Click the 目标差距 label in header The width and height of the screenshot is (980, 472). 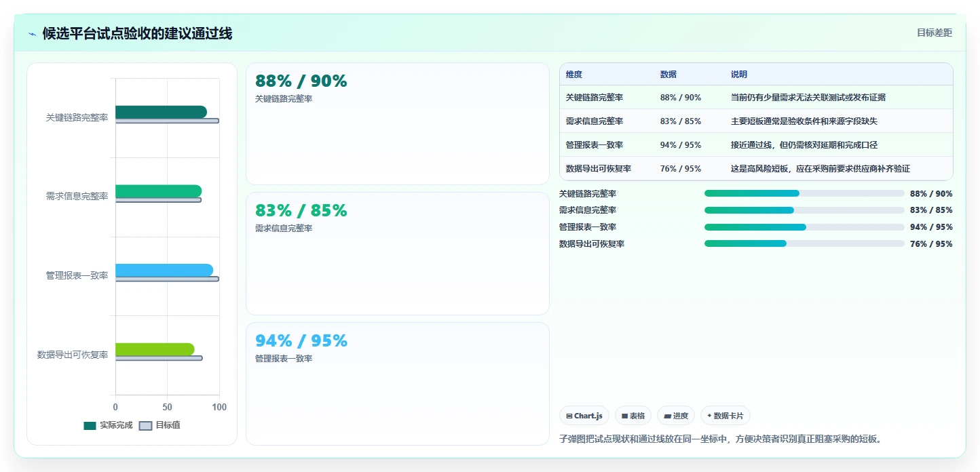pyautogui.click(x=935, y=33)
